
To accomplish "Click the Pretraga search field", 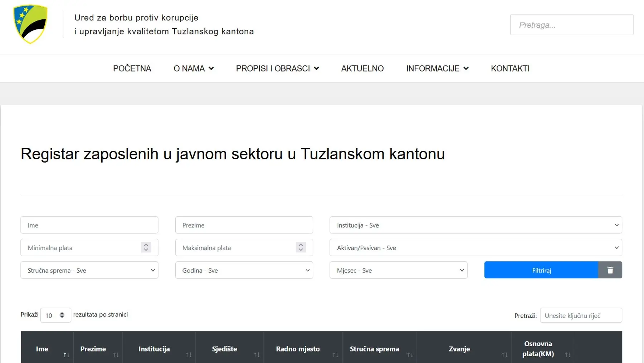I will click(571, 25).
